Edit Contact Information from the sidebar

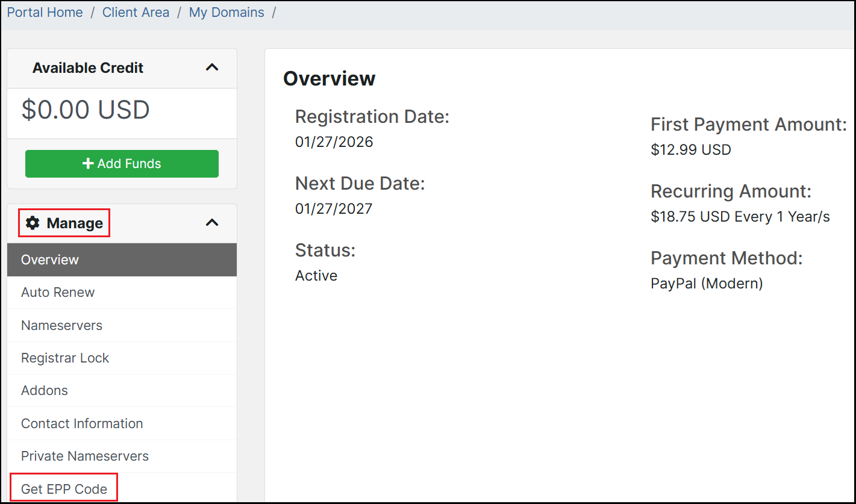[x=82, y=424]
